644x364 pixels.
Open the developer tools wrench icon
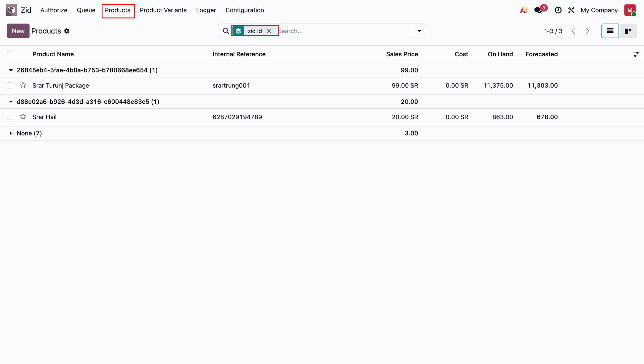pos(571,10)
